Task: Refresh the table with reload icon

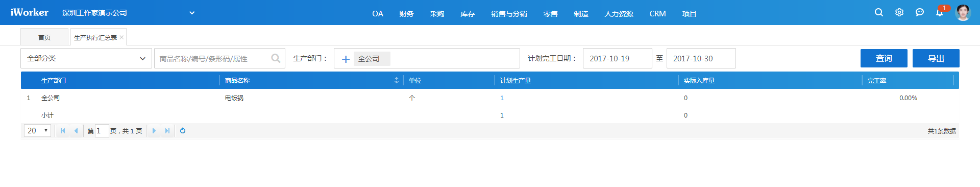Action: click(183, 131)
